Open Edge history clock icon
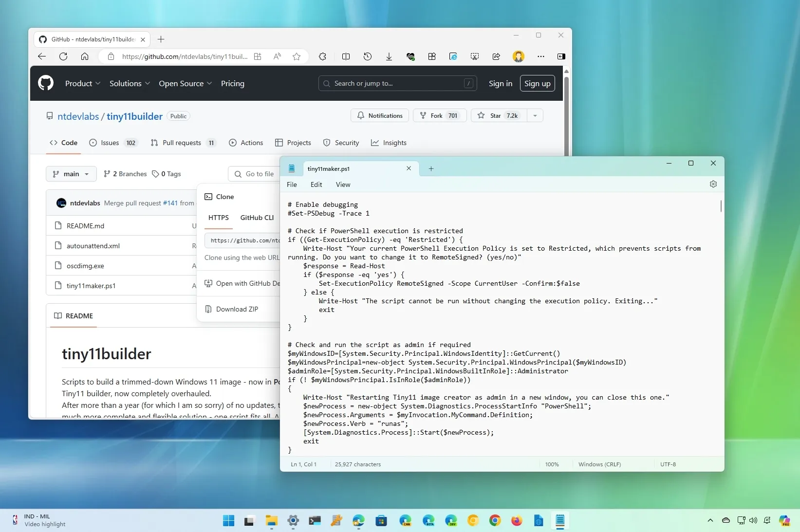This screenshot has height=532, width=800. pyautogui.click(x=368, y=56)
